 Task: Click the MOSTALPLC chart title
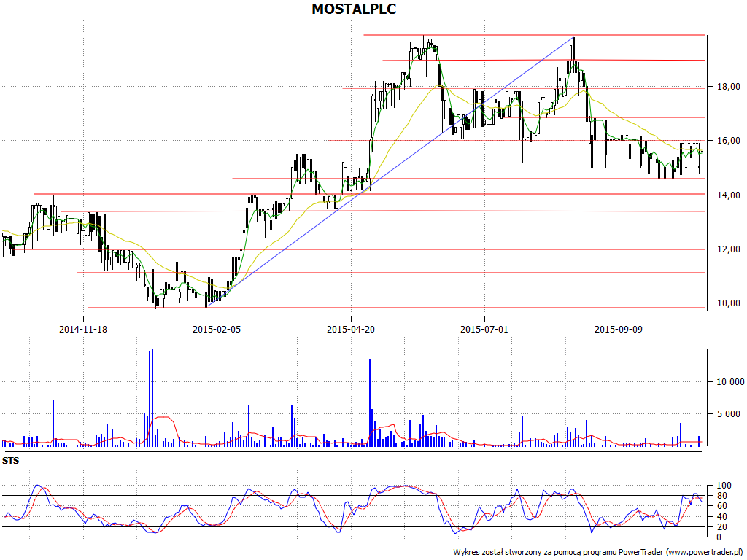354,9
